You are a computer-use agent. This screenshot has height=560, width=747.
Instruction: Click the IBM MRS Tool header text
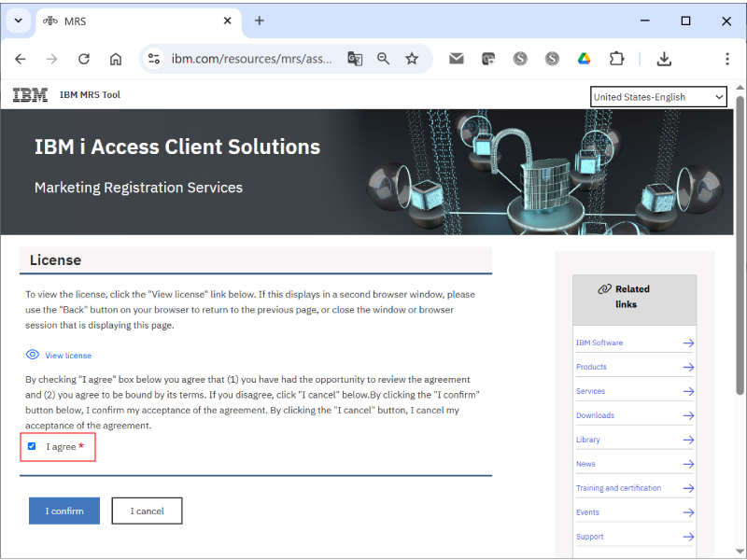90,95
